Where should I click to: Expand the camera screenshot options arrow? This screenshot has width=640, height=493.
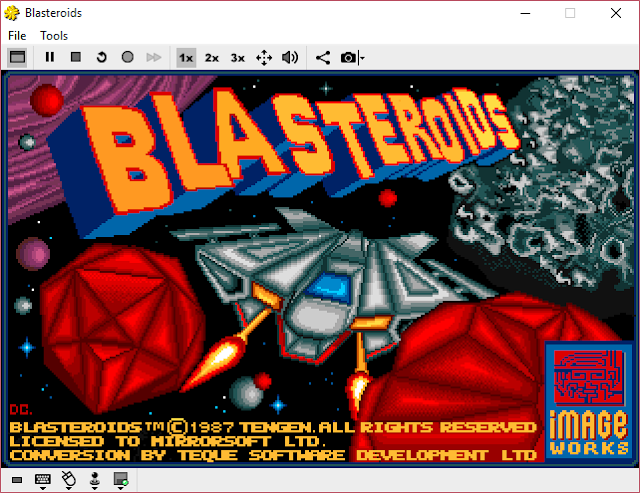pos(362,58)
